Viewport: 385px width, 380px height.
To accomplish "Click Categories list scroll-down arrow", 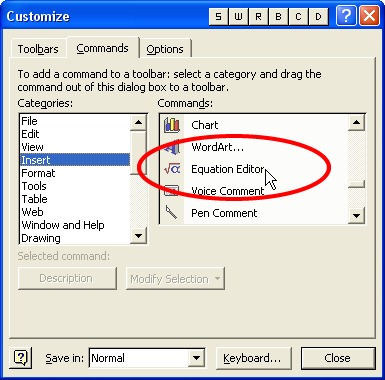I will (x=138, y=236).
